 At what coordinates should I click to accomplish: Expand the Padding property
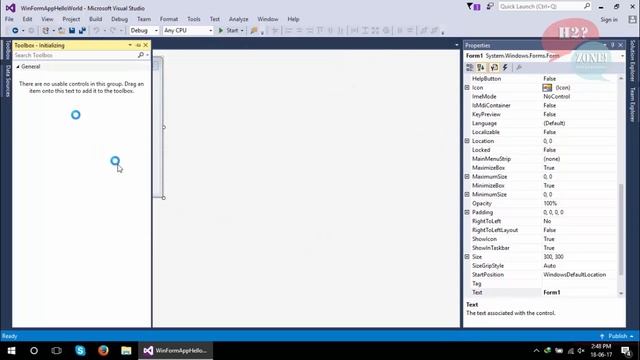pyautogui.click(x=467, y=212)
